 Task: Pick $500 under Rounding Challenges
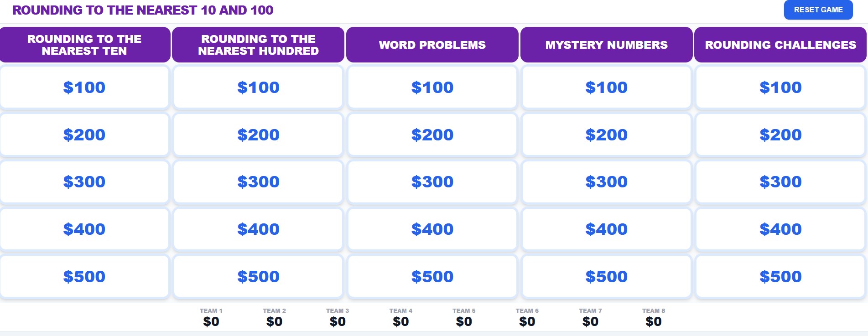pyautogui.click(x=780, y=276)
